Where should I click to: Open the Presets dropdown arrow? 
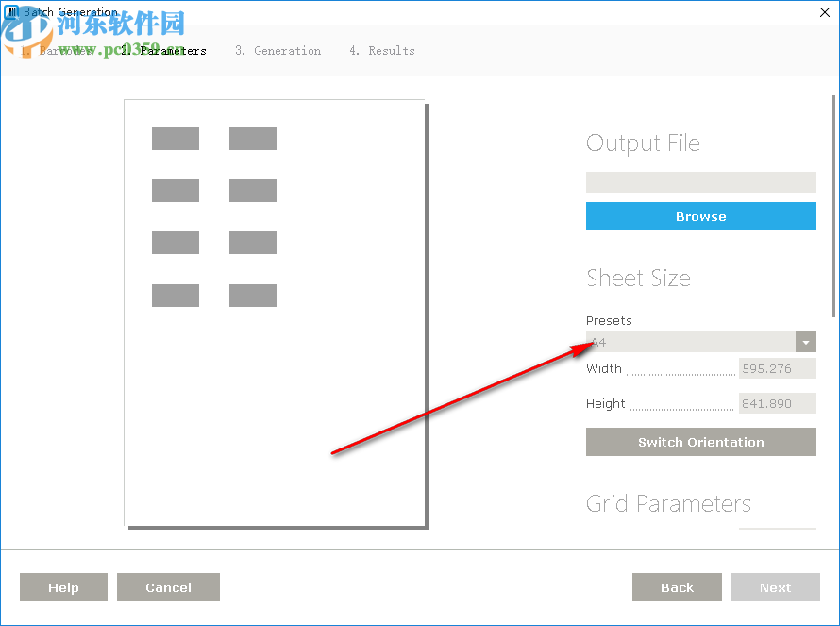click(x=805, y=342)
